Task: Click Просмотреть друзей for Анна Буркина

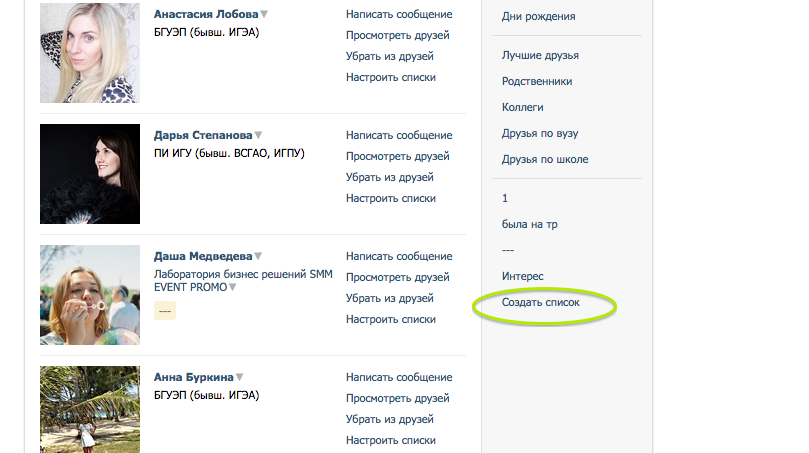Action: [398, 398]
